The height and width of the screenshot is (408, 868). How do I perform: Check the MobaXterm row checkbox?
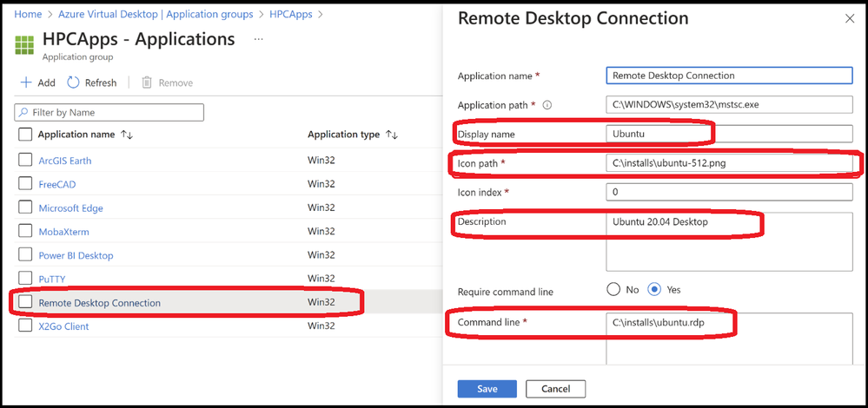coord(25,231)
